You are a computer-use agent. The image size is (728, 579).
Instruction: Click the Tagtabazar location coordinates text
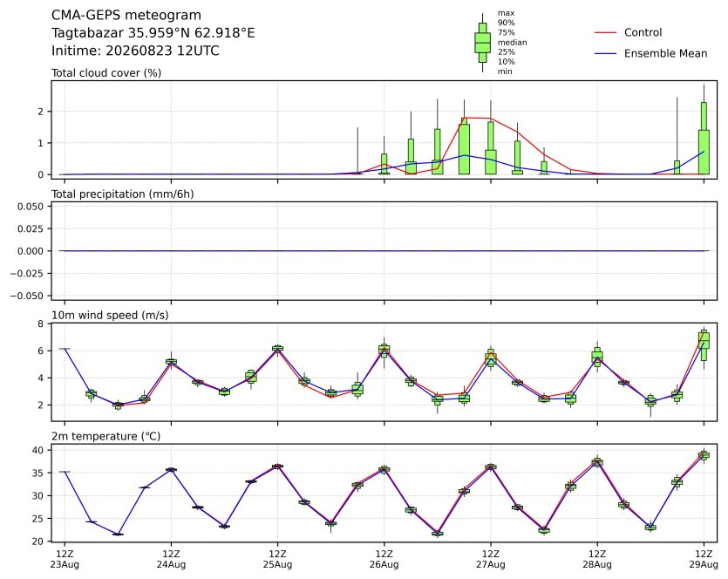[153, 33]
